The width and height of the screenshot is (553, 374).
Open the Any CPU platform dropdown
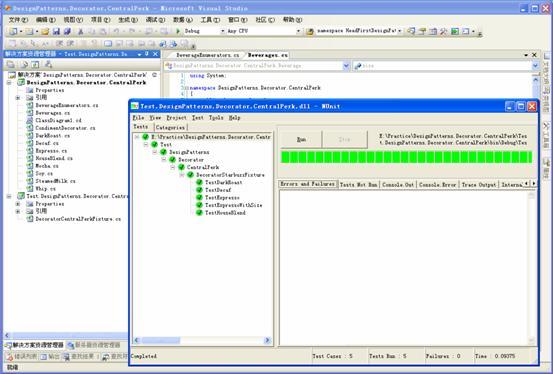point(298,31)
